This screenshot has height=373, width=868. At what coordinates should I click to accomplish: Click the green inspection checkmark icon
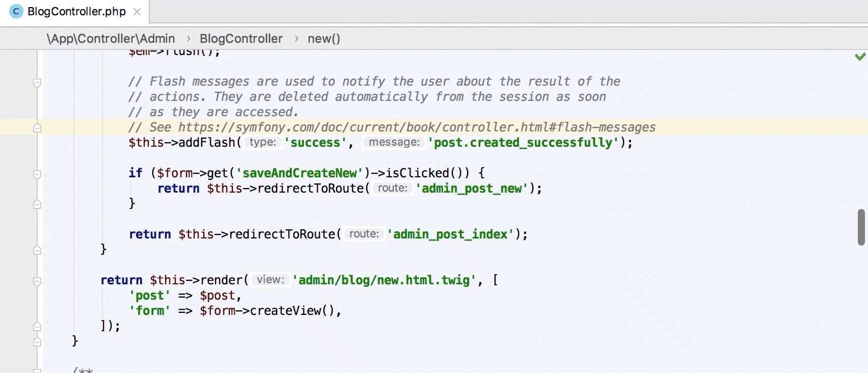(x=860, y=57)
